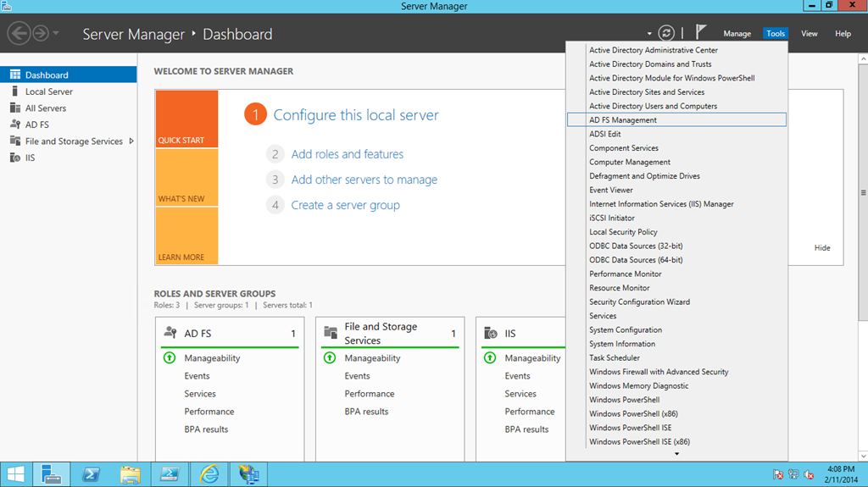Open Internet Explorer from taskbar
The image size is (868, 487).
click(209, 474)
